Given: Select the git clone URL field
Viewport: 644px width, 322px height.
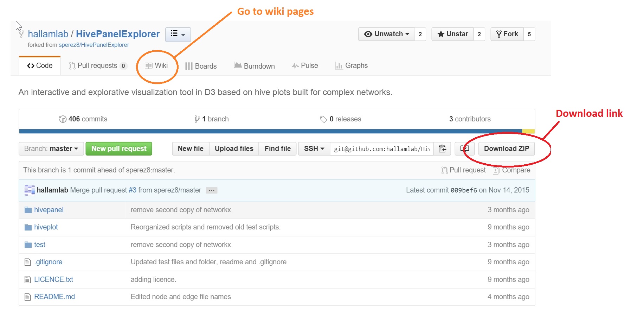Looking at the screenshot, I should pyautogui.click(x=382, y=149).
